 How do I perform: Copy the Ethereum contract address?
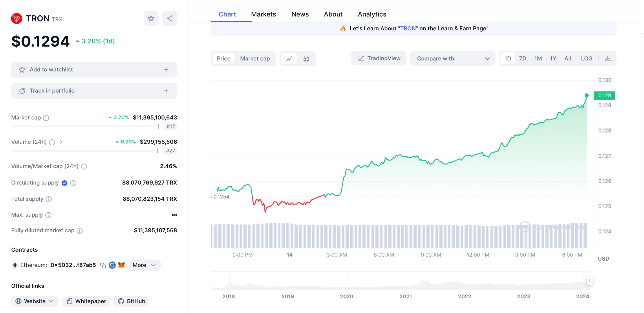[103, 265]
